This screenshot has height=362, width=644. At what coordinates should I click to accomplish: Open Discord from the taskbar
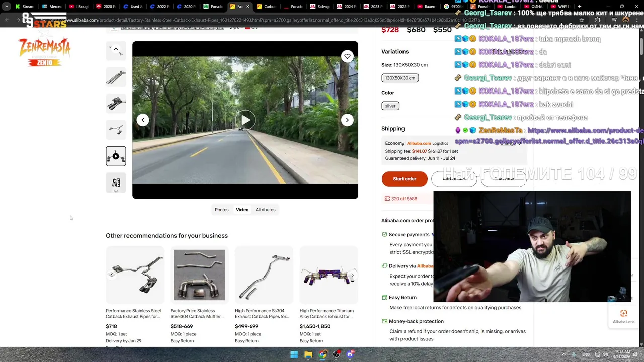(x=350, y=354)
